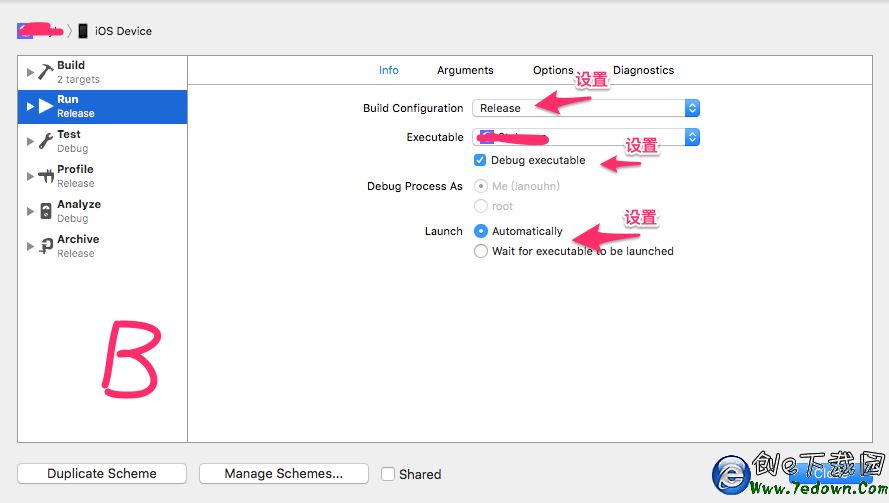Click the Test wrench icon
This screenshot has width=889, height=503.
click(46, 141)
